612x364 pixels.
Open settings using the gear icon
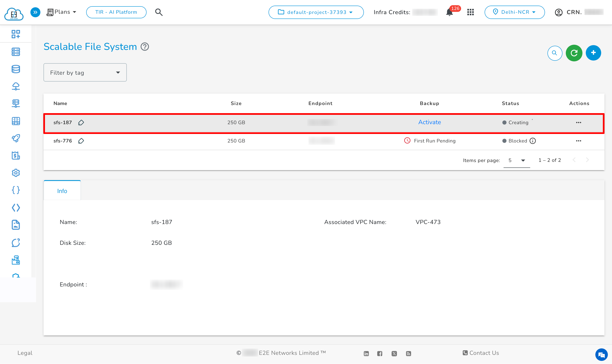pos(16,173)
